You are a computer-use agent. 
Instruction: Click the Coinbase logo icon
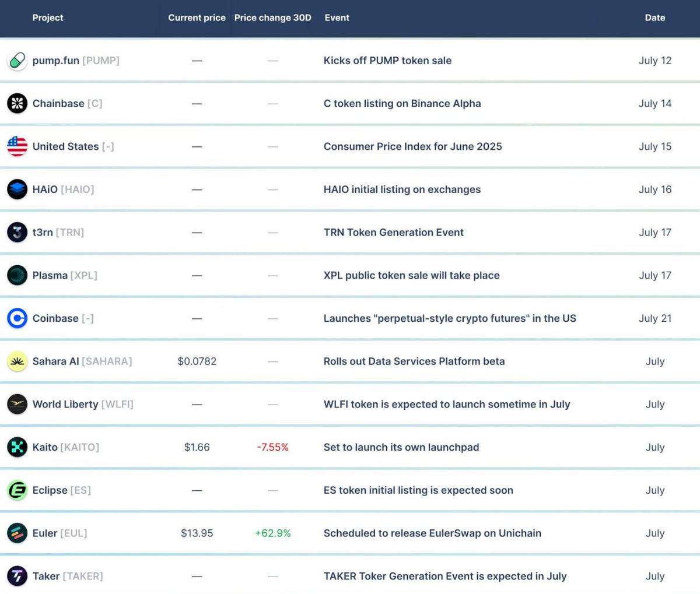pos(17,318)
